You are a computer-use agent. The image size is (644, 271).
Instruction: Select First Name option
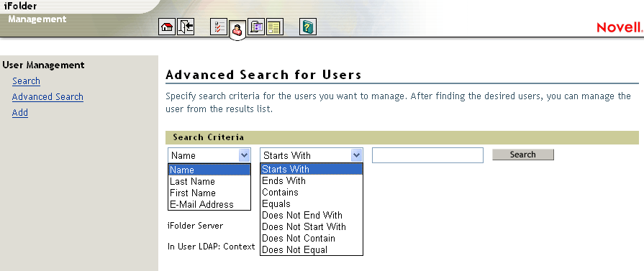point(209,193)
